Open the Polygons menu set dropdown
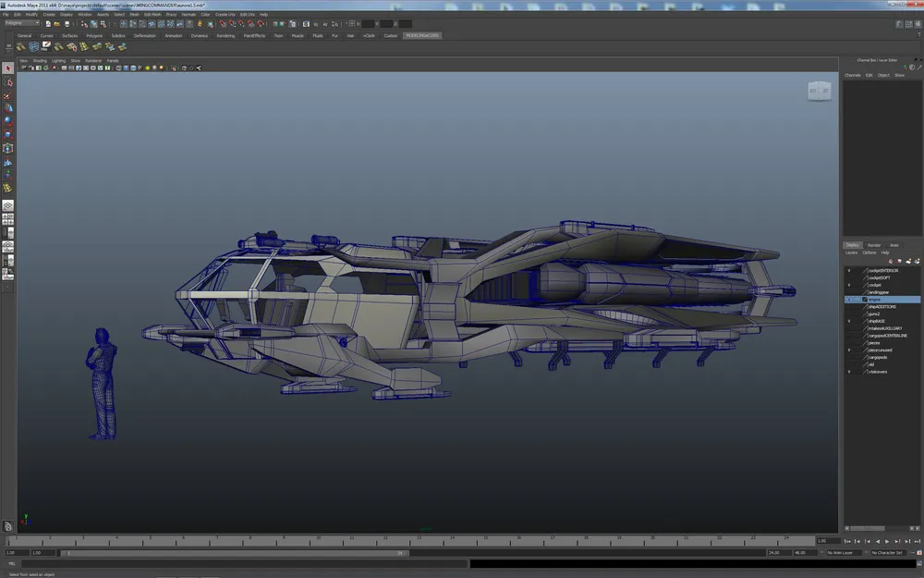Viewport: 924px width, 578px height. click(23, 23)
